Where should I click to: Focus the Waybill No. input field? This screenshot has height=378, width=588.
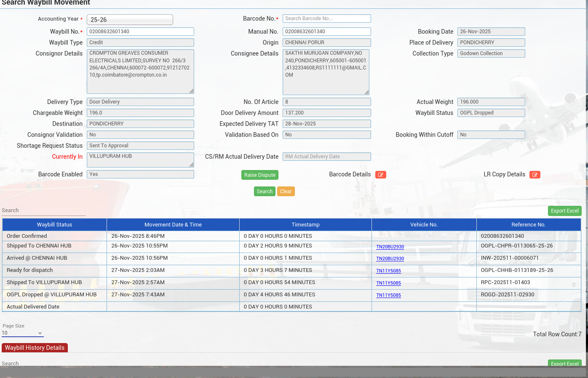(x=140, y=32)
